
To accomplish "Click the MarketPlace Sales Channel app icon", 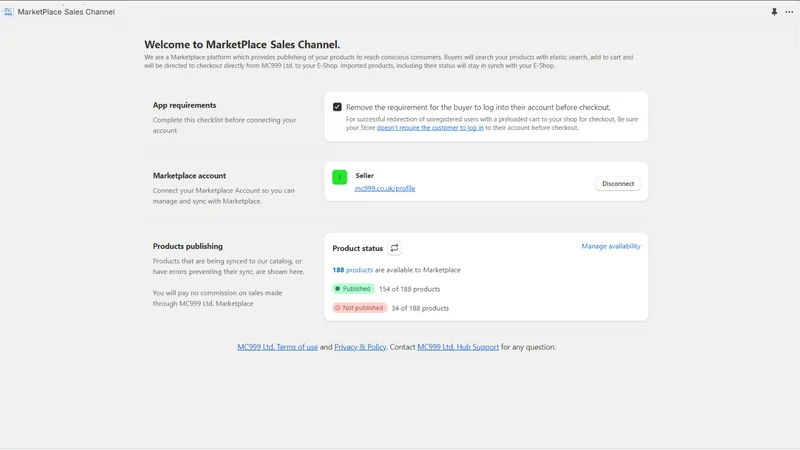I will click(x=8, y=12).
